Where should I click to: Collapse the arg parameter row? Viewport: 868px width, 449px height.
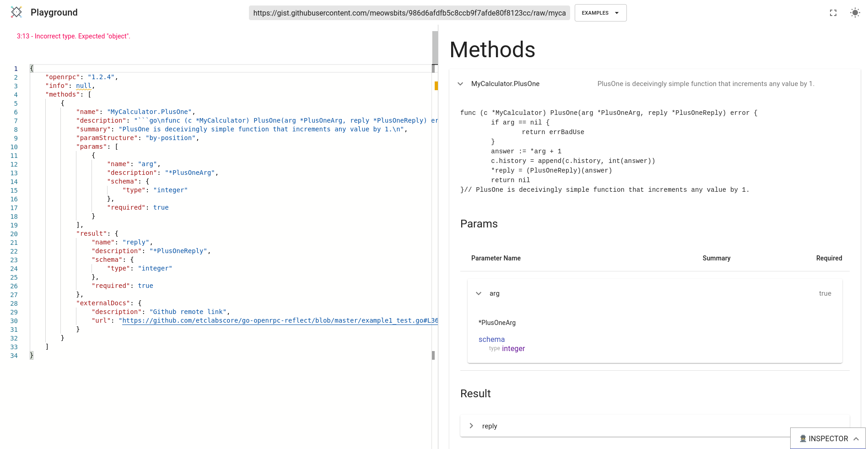(479, 293)
